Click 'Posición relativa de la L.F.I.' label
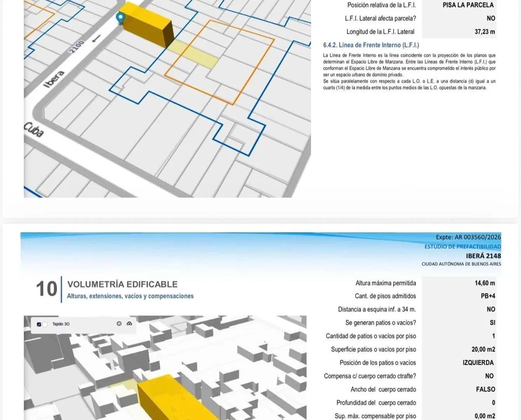 coord(381,5)
